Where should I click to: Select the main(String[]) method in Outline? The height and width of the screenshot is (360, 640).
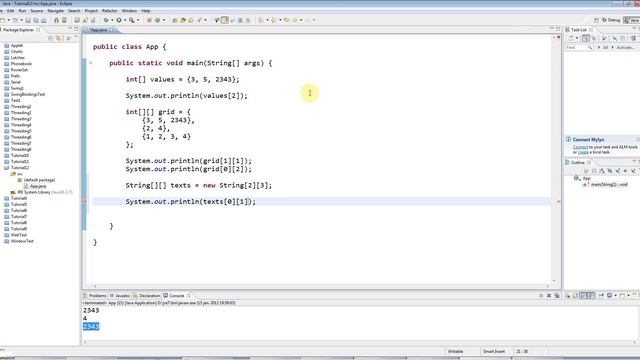pyautogui.click(x=606, y=185)
